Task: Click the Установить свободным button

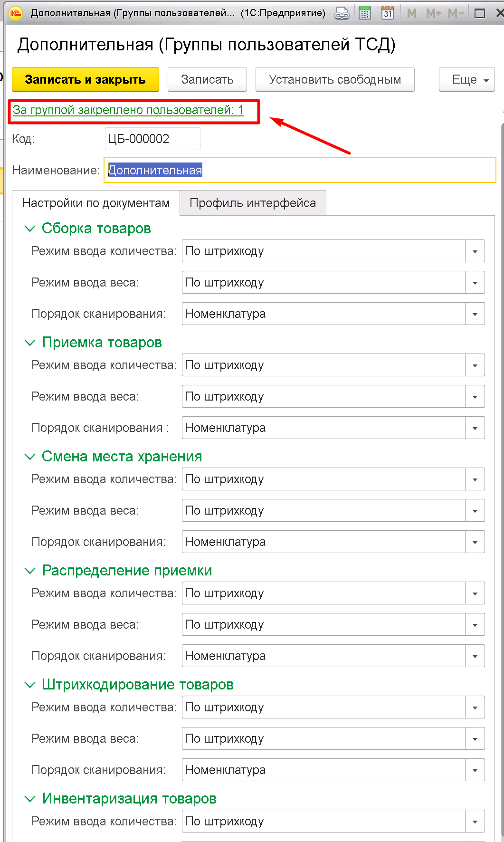Action: [335, 79]
